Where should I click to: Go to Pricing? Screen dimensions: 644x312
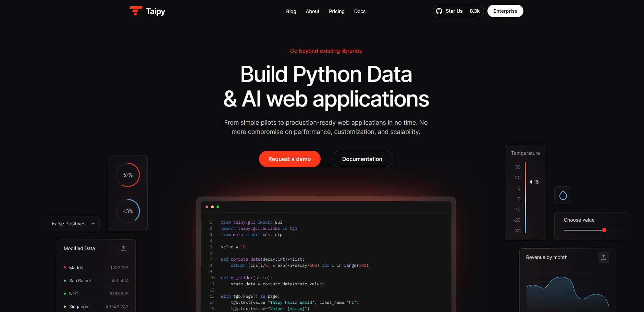click(337, 11)
